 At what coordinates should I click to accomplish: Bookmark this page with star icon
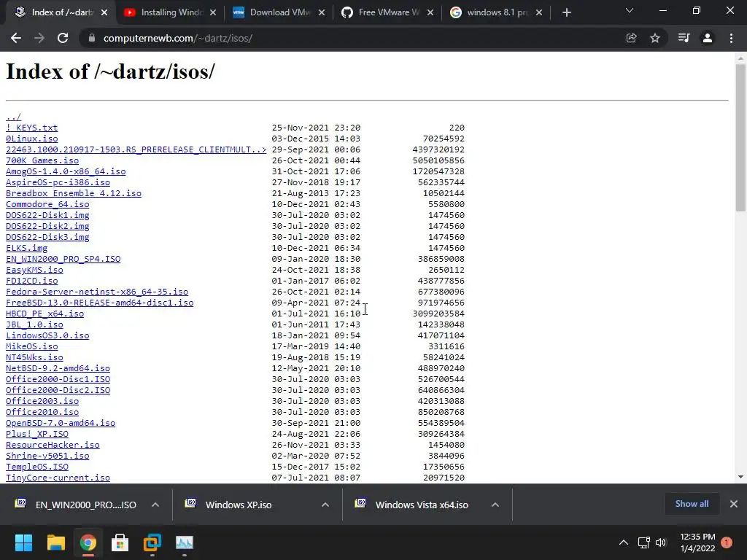click(655, 38)
